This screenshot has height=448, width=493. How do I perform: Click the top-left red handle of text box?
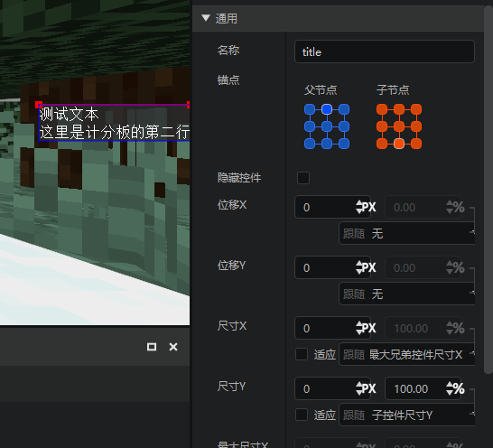point(39,105)
